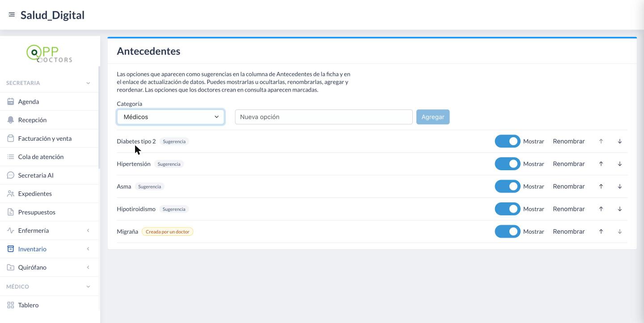Turn off the Mostrar switch for Asma
The width and height of the screenshot is (644, 323).
[x=508, y=186]
